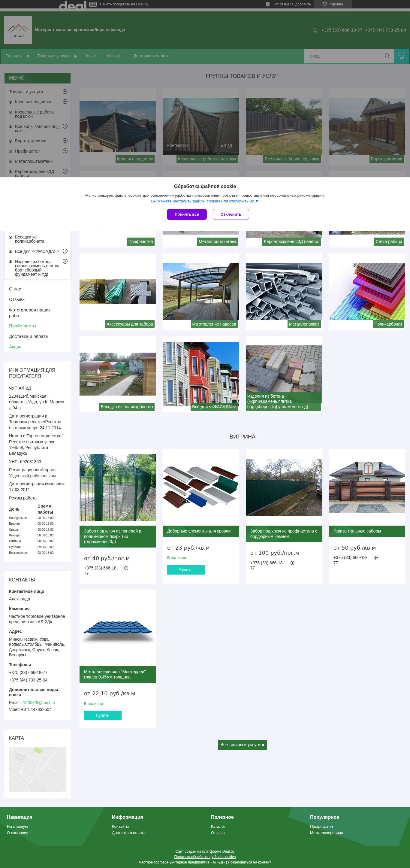Focus the Поиск search field
410x868 pixels.
343,56
